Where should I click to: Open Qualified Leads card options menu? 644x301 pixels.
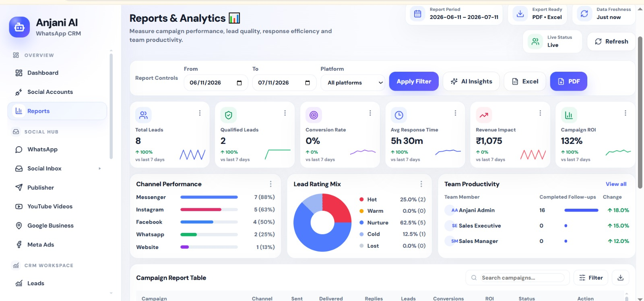pyautogui.click(x=285, y=113)
